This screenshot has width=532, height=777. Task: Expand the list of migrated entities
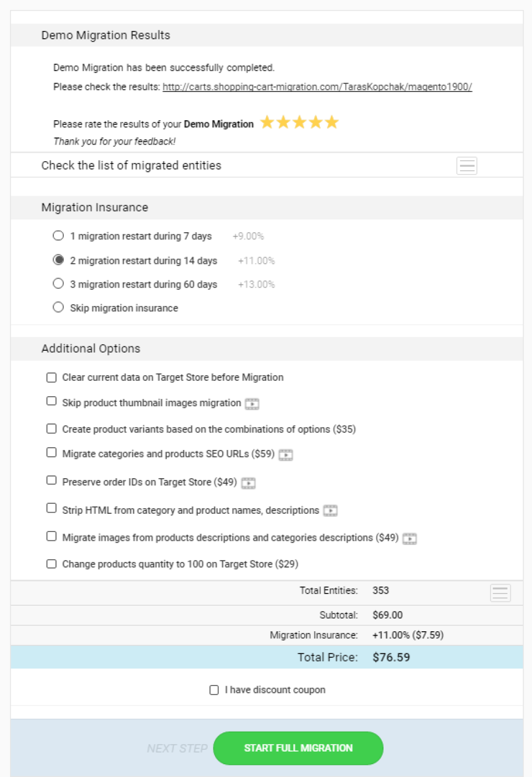[x=467, y=166]
